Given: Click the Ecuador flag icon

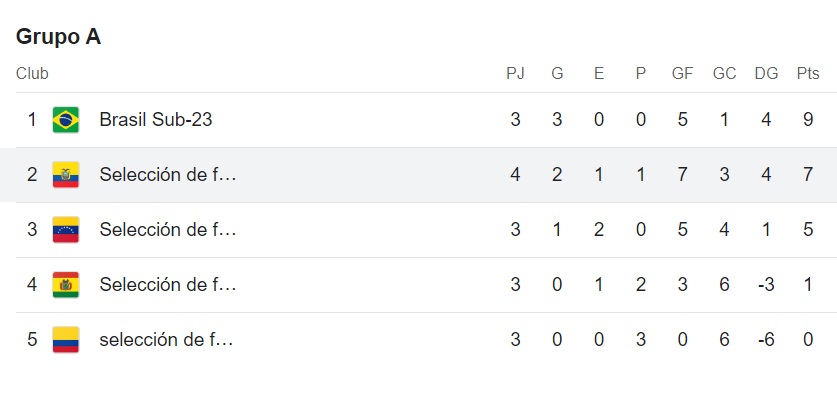Looking at the screenshot, I should tap(66, 175).
